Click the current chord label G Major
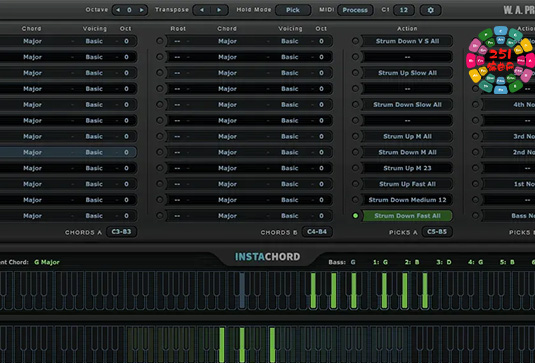This screenshot has width=535, height=363. click(x=47, y=262)
